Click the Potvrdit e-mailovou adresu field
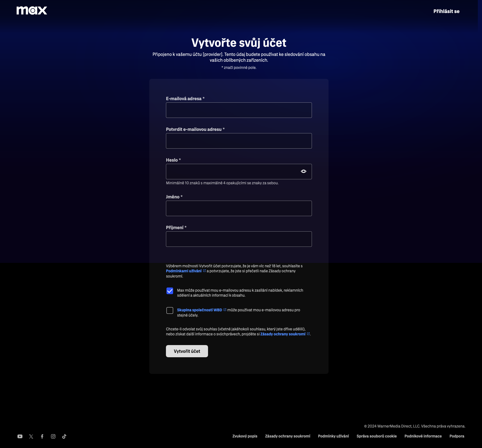Viewport: 482px width, 448px height. click(x=239, y=141)
